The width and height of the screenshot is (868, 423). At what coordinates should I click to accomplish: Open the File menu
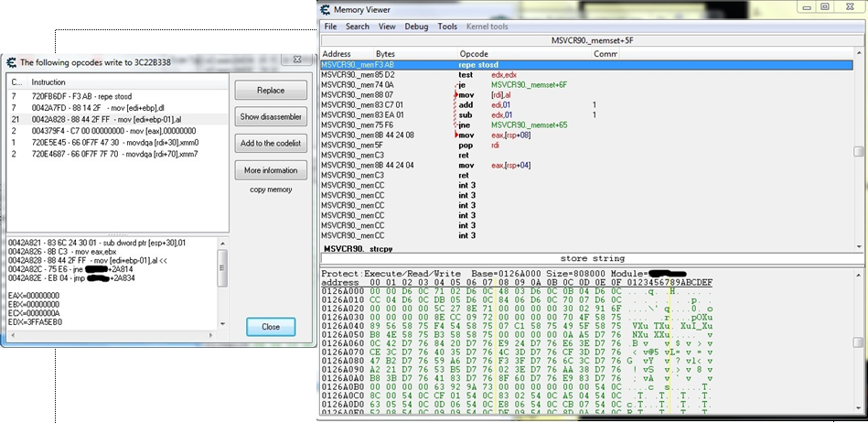coord(330,27)
